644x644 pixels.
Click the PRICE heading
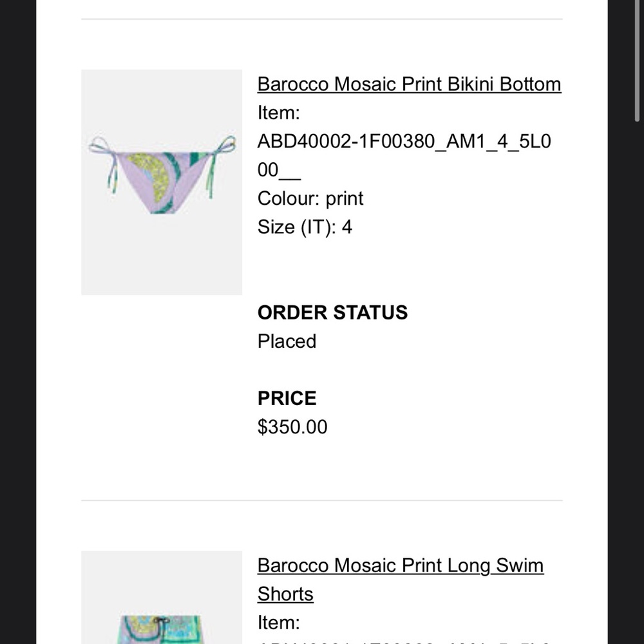[287, 398]
